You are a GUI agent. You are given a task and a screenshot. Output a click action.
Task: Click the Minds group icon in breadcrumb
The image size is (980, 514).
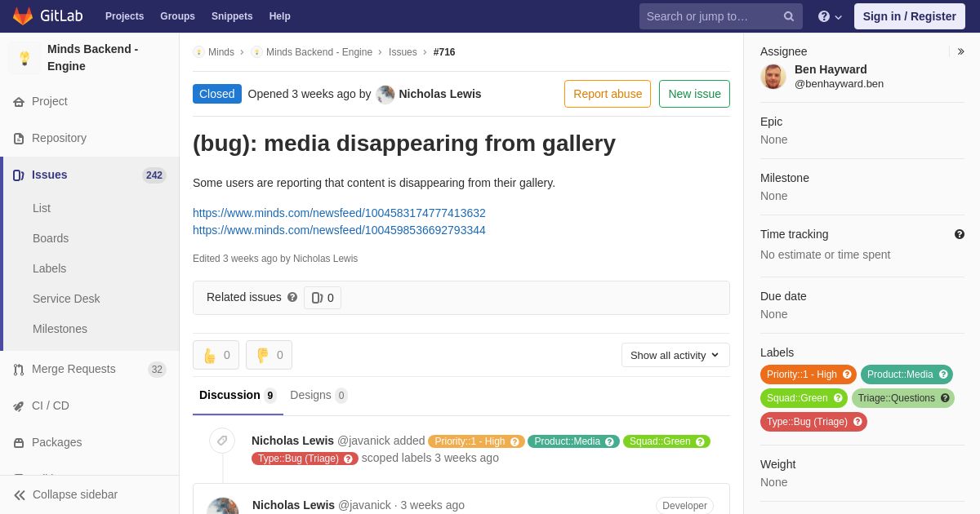click(198, 52)
